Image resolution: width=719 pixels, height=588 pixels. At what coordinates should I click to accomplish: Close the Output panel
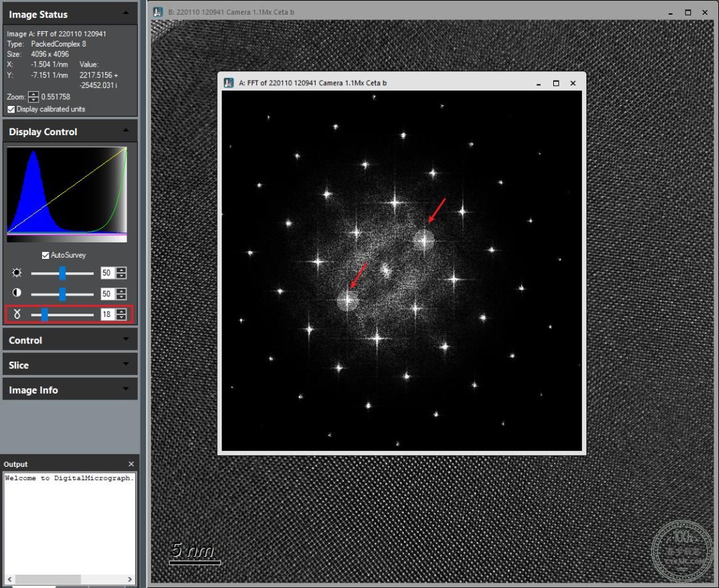click(131, 464)
